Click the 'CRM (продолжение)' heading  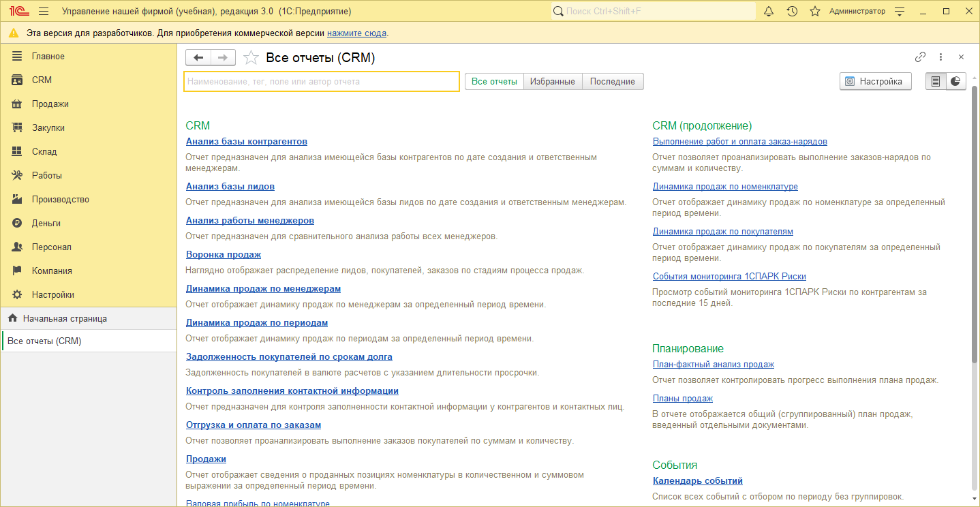click(x=702, y=126)
